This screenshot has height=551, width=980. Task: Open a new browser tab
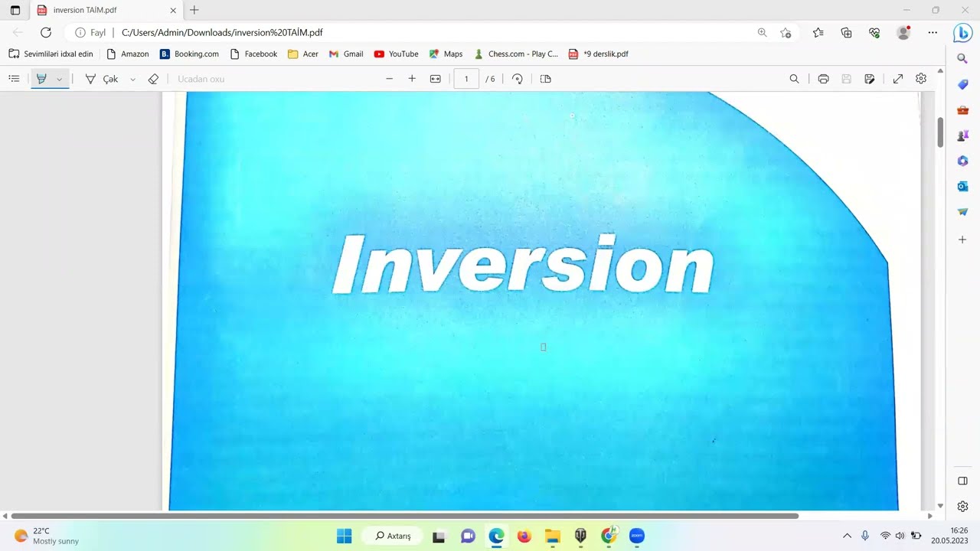coord(194,10)
